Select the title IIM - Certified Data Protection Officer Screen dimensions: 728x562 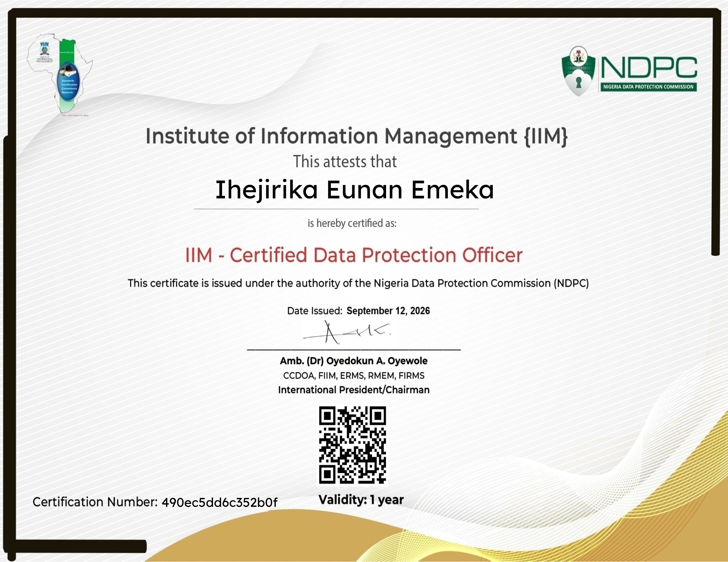354,255
